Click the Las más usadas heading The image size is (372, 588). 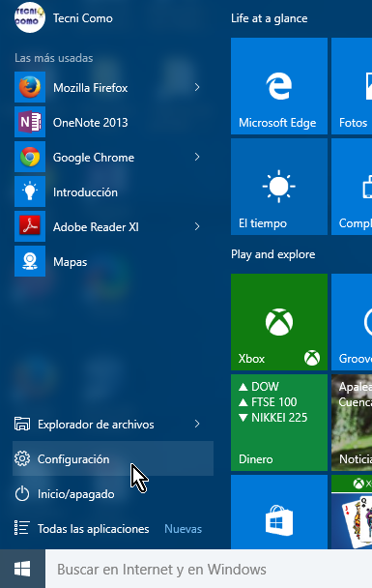coord(54,58)
